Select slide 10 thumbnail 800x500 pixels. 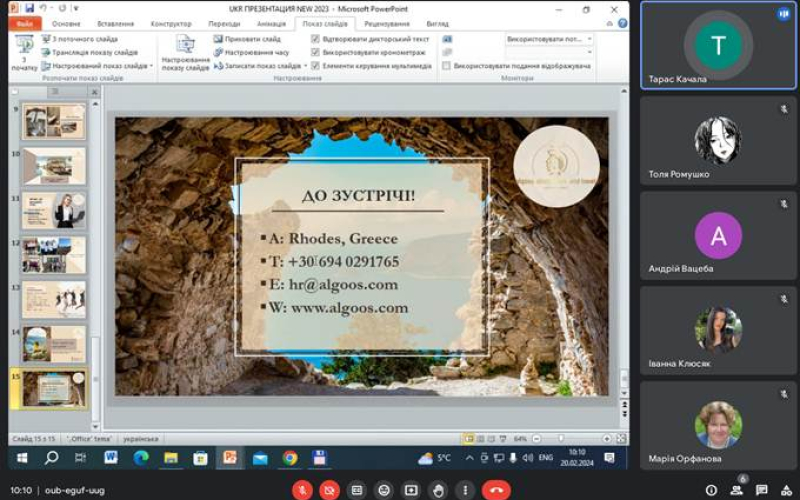pyautogui.click(x=54, y=166)
